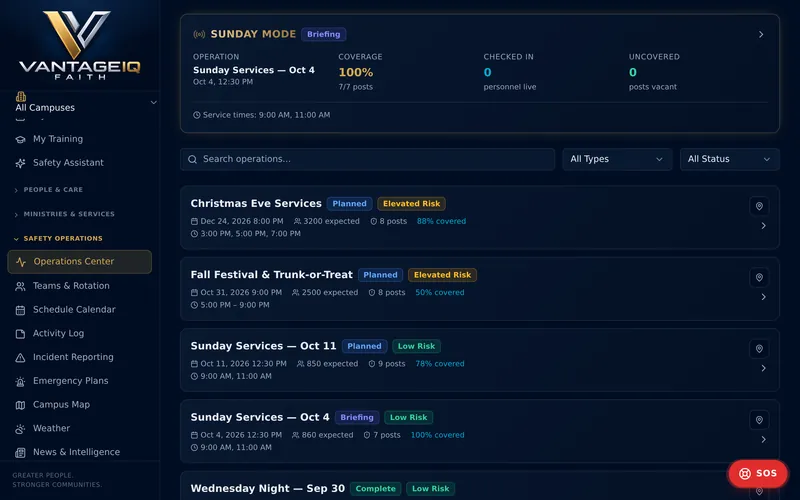The width and height of the screenshot is (800, 500).
Task: Click Low Risk badge on Sunday Services Oct 11
Action: 416,346
